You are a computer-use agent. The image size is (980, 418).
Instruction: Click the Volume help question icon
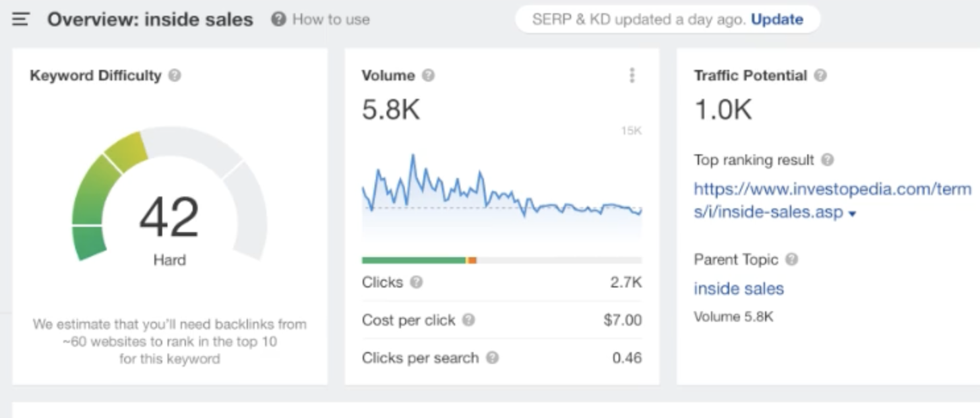point(429,76)
